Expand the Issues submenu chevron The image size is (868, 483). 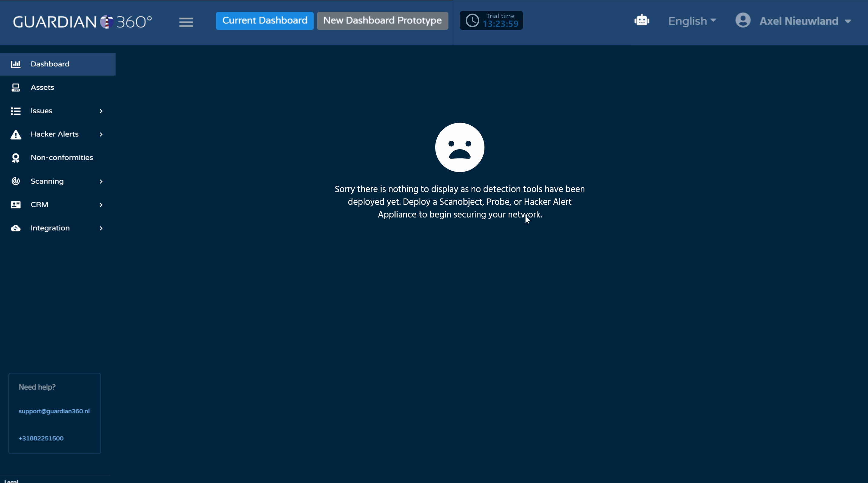pyautogui.click(x=101, y=111)
